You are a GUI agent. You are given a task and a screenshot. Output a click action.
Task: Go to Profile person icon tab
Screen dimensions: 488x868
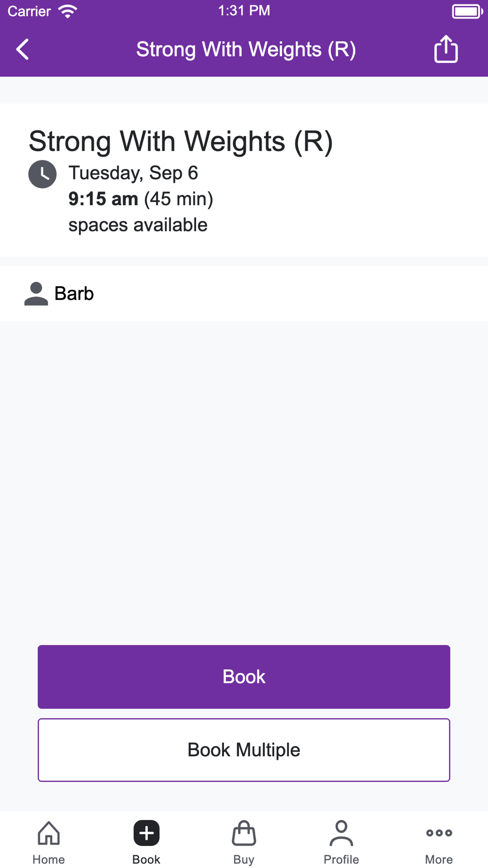[x=342, y=833]
